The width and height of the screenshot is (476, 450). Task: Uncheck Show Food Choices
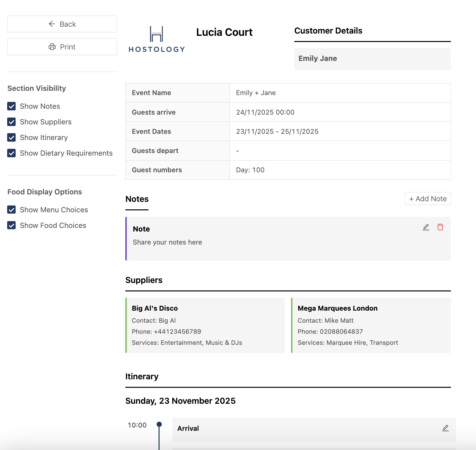click(x=12, y=225)
